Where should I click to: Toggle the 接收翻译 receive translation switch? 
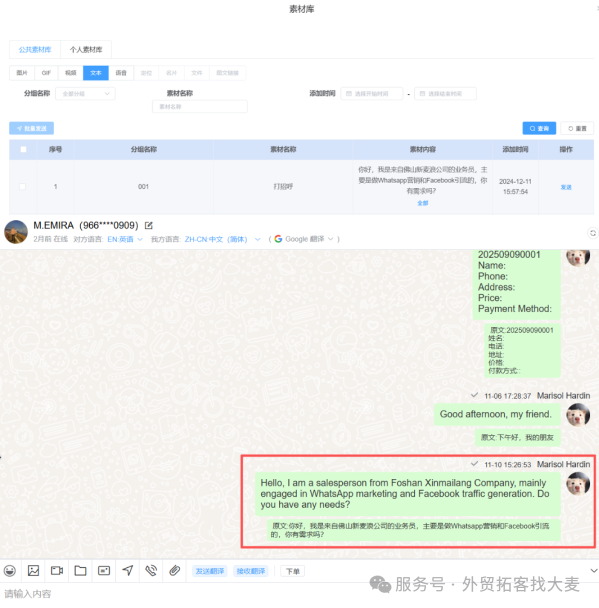(x=251, y=571)
